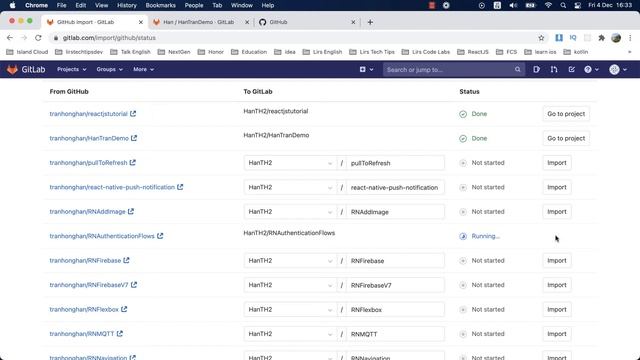Expand the Projects dropdown in GitLab navbar
Screen dimensions: 640x360
click(72, 69)
